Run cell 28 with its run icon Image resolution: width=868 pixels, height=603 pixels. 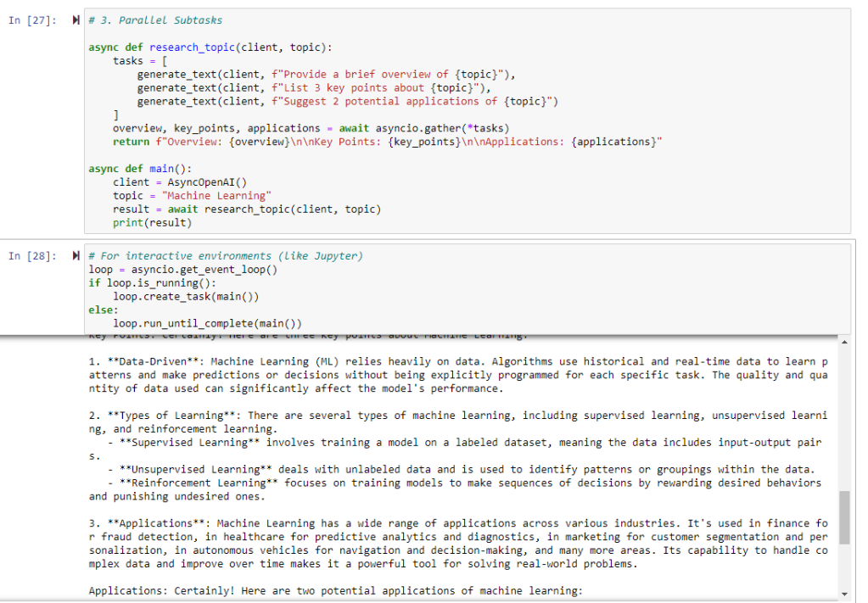77,256
